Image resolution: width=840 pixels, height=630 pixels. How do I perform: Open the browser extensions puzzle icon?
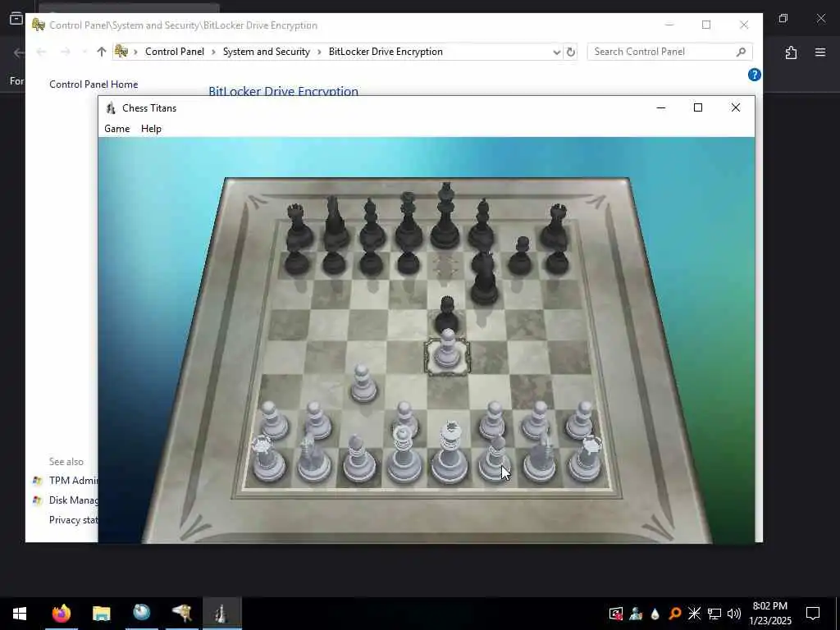coord(791,52)
